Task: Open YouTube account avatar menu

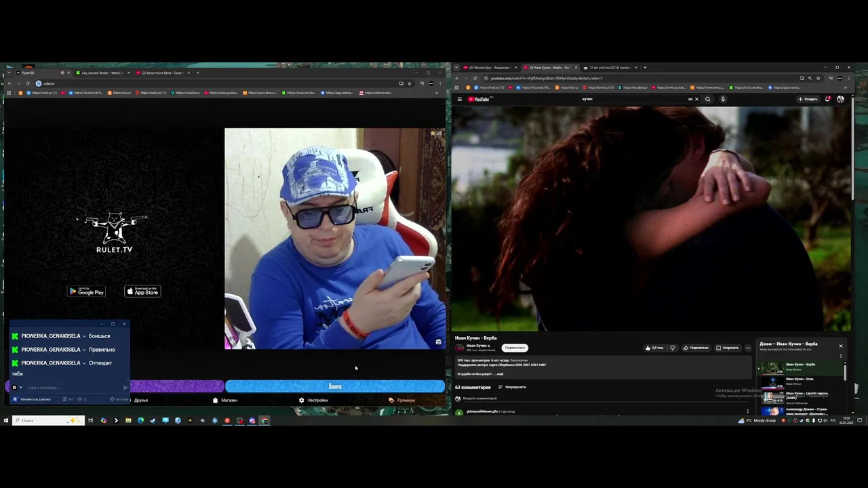Action: click(x=840, y=99)
